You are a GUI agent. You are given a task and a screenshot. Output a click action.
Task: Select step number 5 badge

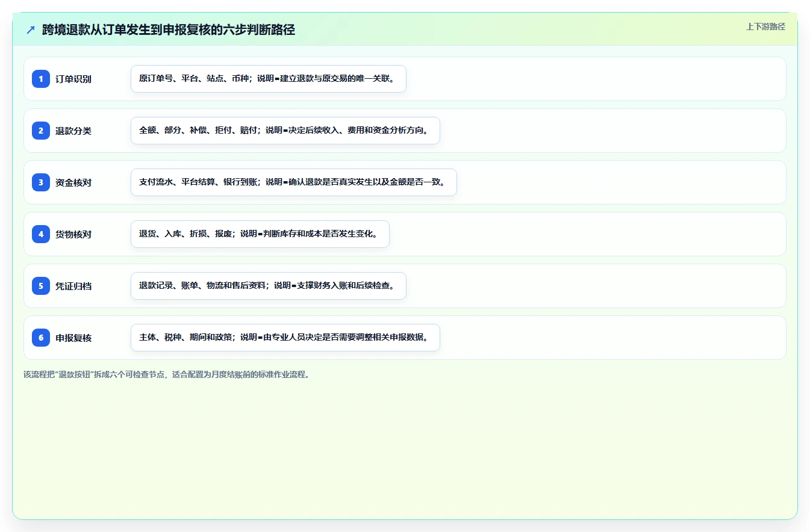tap(41, 286)
